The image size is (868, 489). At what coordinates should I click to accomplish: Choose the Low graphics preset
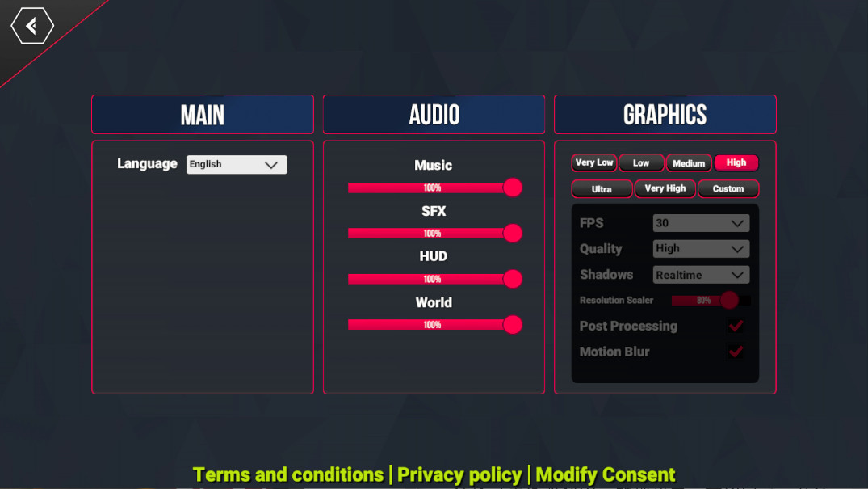tap(641, 163)
